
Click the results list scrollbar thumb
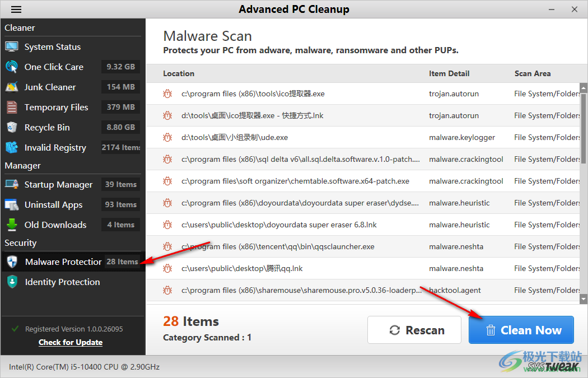click(583, 128)
